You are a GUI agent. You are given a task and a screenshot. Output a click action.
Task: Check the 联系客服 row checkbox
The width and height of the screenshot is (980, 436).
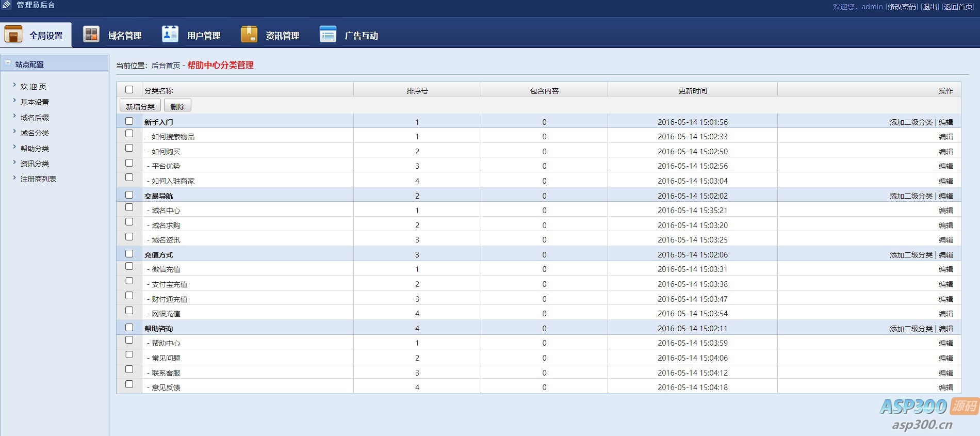point(129,369)
